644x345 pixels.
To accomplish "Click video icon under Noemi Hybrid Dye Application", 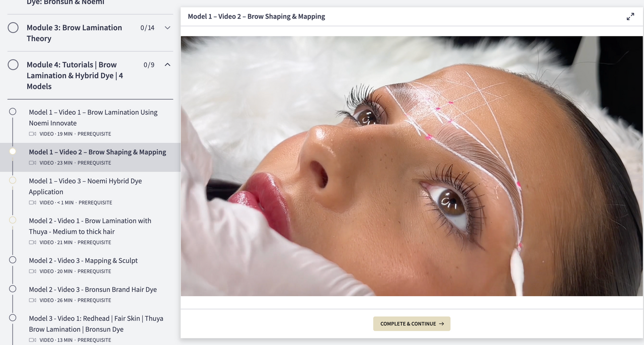I will 33,202.
